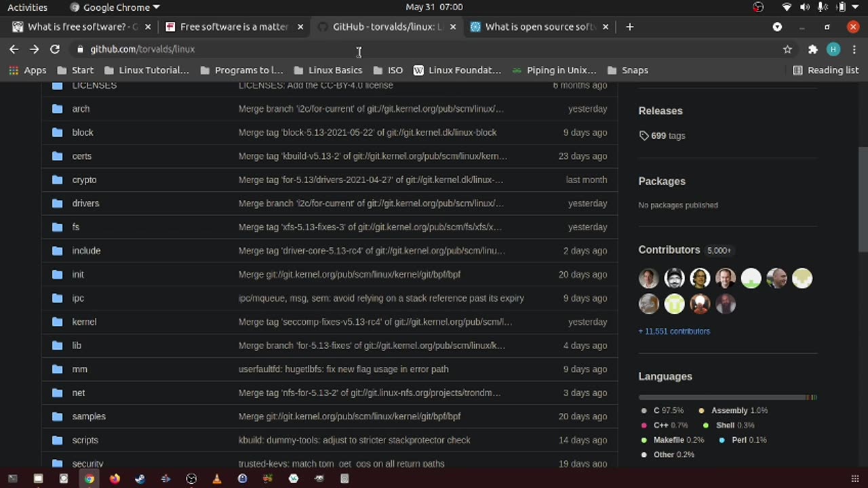This screenshot has width=868, height=488.
Task: Open the arch folder
Action: tap(81, 108)
